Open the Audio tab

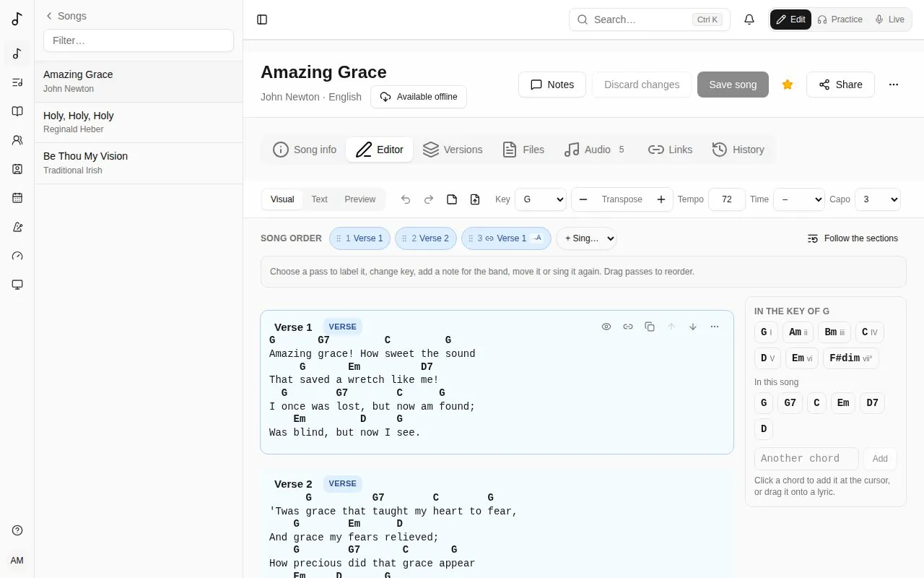coord(596,150)
